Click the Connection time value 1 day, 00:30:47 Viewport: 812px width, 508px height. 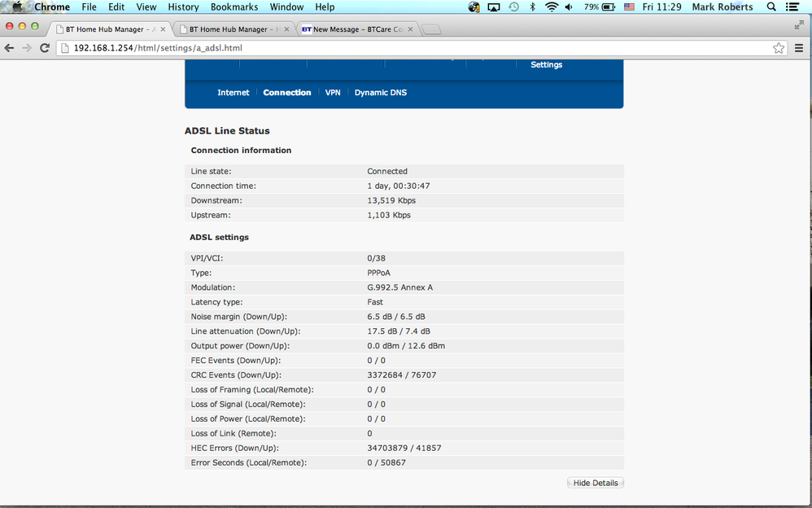[x=399, y=186]
